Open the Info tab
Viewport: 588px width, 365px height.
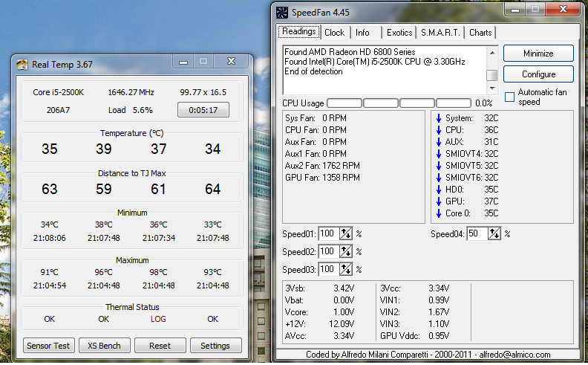[x=362, y=33]
